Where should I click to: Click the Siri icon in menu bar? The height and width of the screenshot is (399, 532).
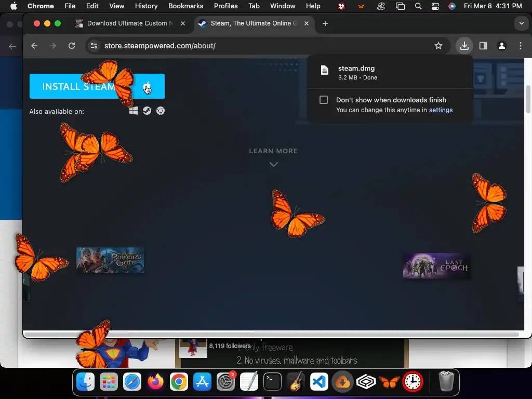point(452,6)
